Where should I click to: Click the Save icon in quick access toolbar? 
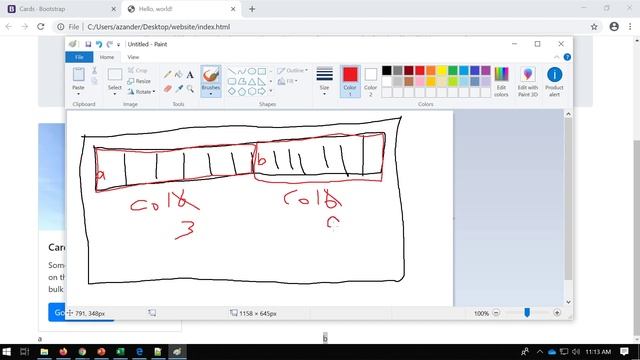(x=88, y=44)
